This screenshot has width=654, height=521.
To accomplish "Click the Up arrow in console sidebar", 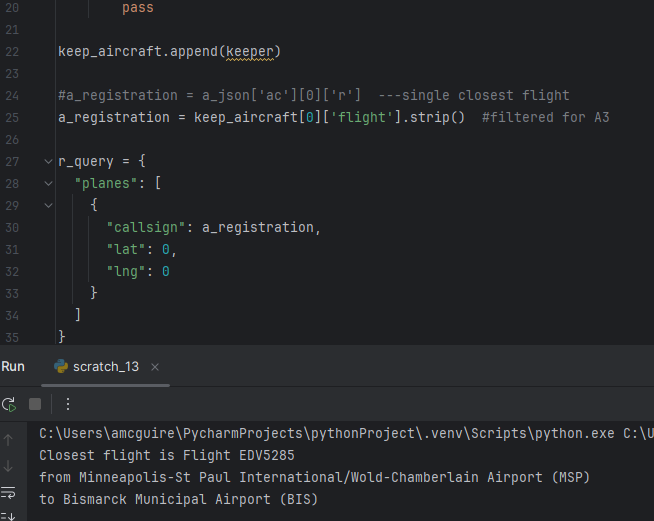I will click(9, 439).
